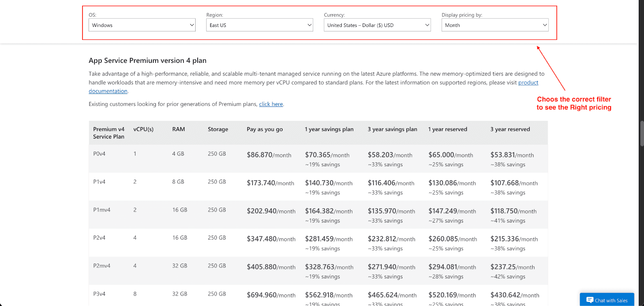Click the chevron arrow in the OS selector
This screenshot has width=644, height=306.
pos(192,25)
